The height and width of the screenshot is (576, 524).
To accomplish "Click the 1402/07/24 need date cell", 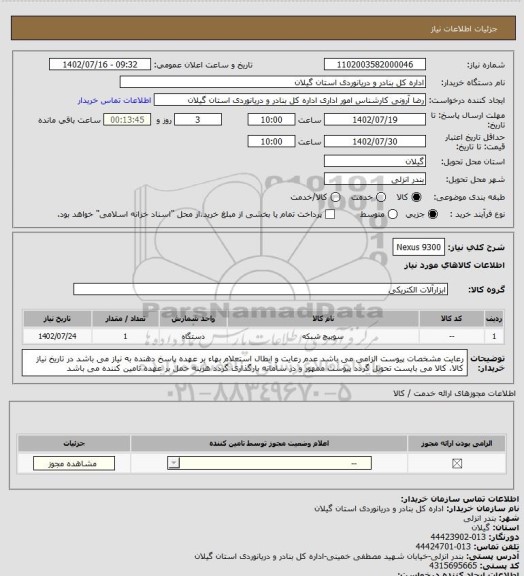I will coord(57,336).
